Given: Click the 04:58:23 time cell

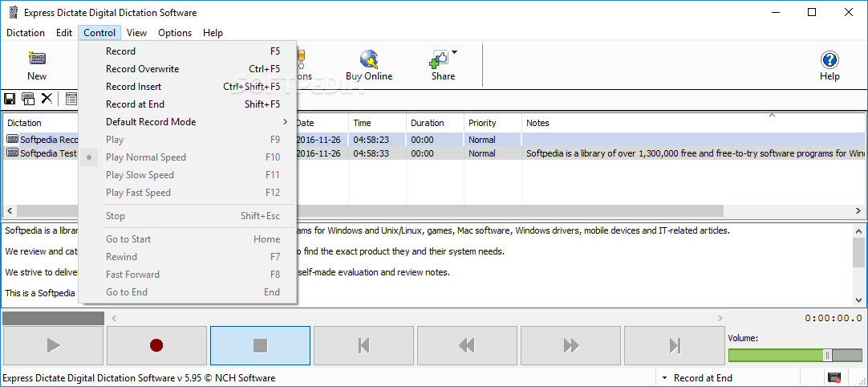Looking at the screenshot, I should click(x=371, y=140).
